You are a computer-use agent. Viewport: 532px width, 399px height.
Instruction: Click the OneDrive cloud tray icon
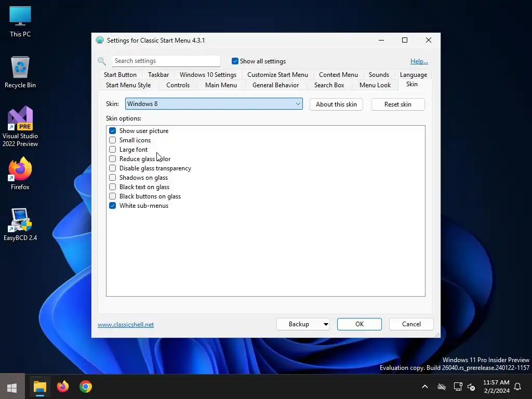[x=442, y=387]
